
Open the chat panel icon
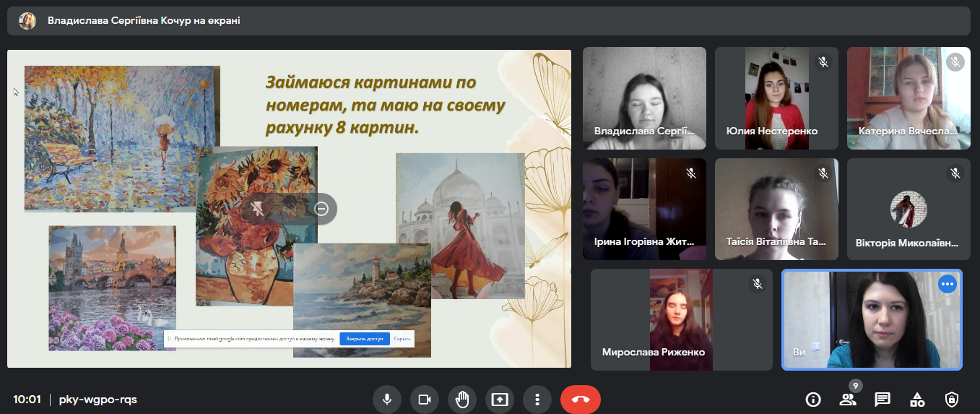pyautogui.click(x=883, y=399)
